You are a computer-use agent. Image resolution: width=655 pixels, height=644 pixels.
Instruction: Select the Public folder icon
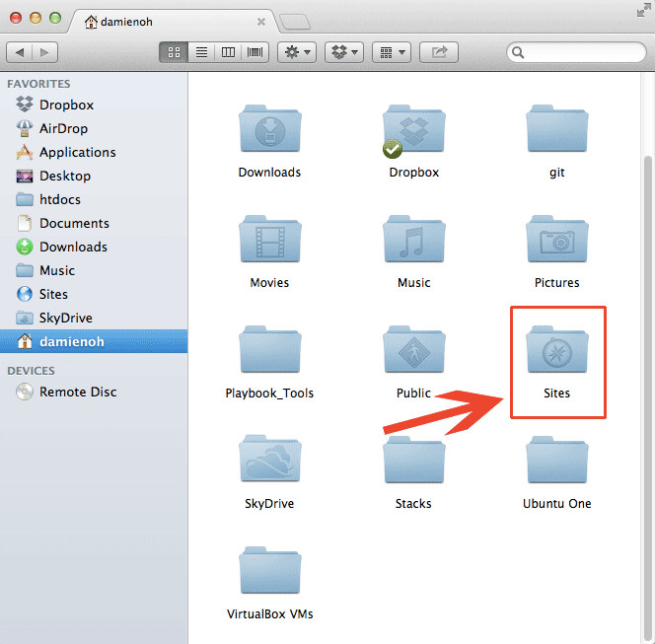point(413,349)
